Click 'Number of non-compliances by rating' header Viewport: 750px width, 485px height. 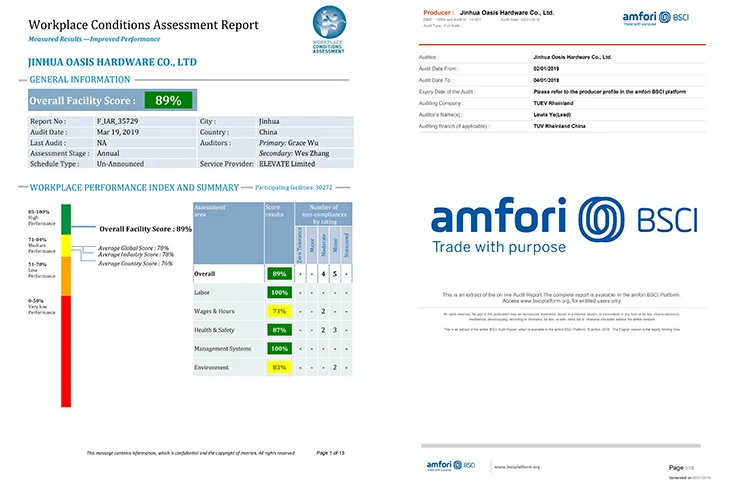[x=324, y=214]
